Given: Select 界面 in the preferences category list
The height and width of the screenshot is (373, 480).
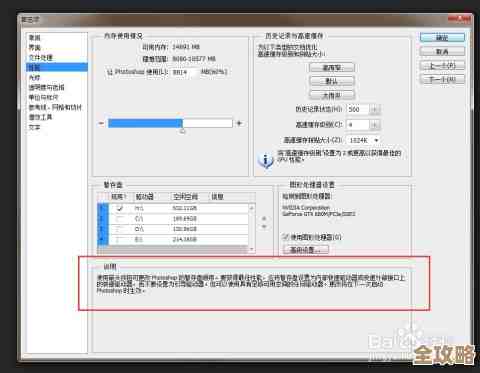Looking at the screenshot, I should point(35,48).
